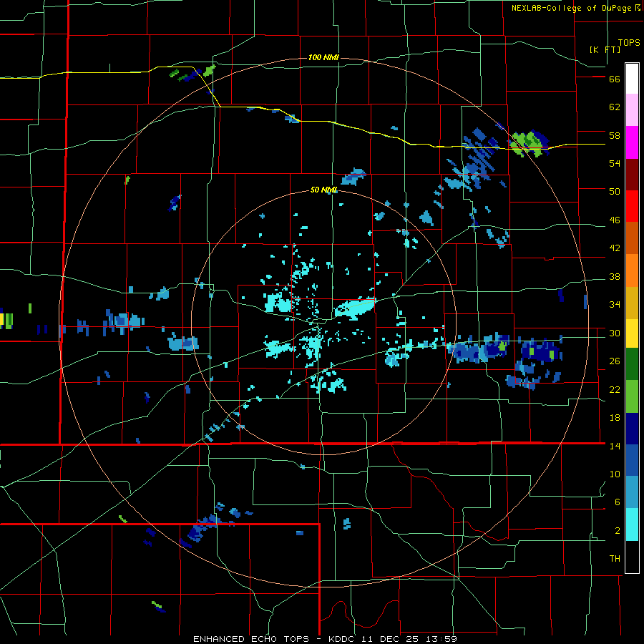Screen dimensions: 644x644
Task: Pick the white swatch at the legend top
Action: (632, 79)
